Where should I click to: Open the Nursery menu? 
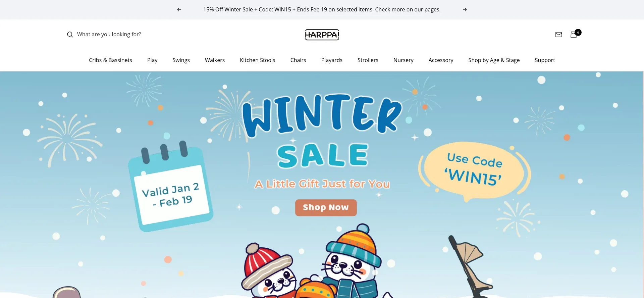404,60
